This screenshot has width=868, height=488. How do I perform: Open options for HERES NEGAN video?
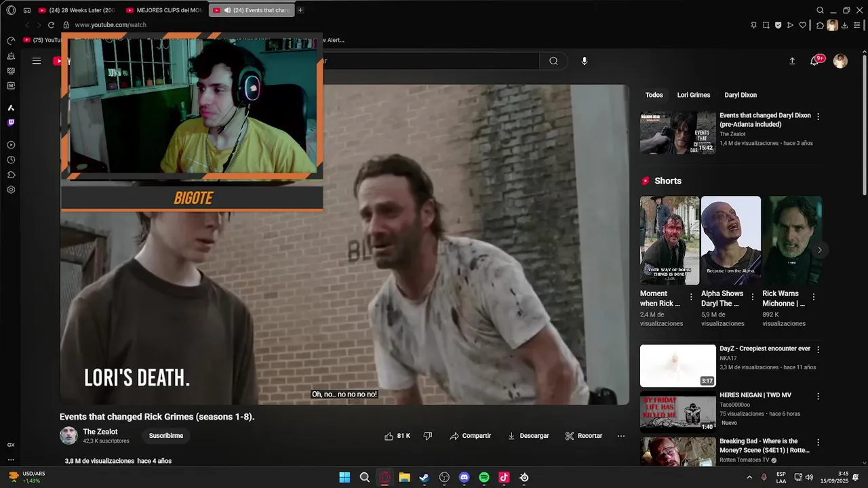818,396
